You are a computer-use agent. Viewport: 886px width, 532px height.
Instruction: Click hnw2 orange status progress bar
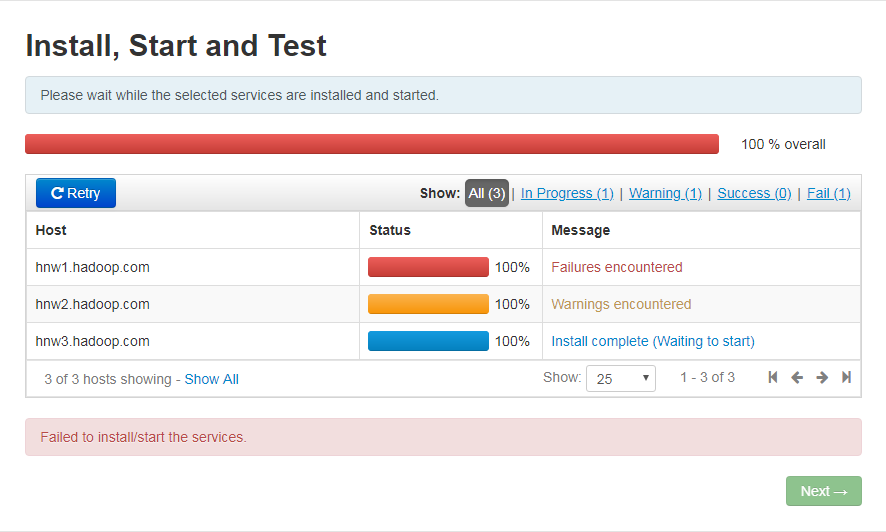[x=428, y=304]
